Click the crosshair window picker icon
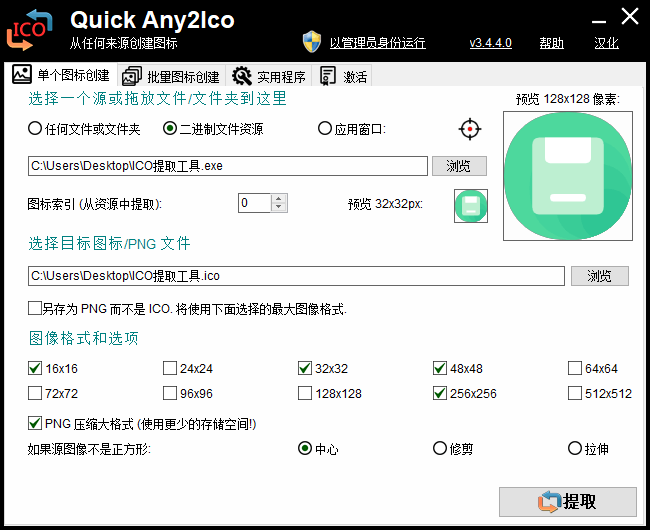The image size is (650, 530). click(x=470, y=129)
